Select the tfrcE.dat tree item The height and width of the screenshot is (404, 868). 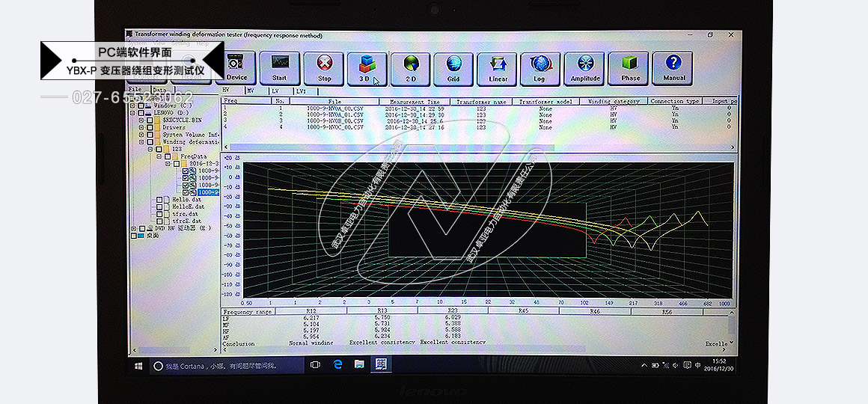186,221
